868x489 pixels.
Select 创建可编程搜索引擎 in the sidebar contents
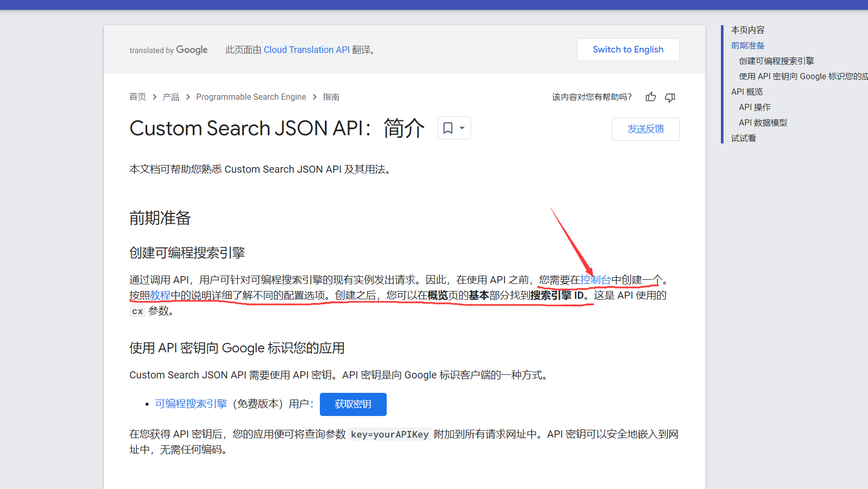776,61
